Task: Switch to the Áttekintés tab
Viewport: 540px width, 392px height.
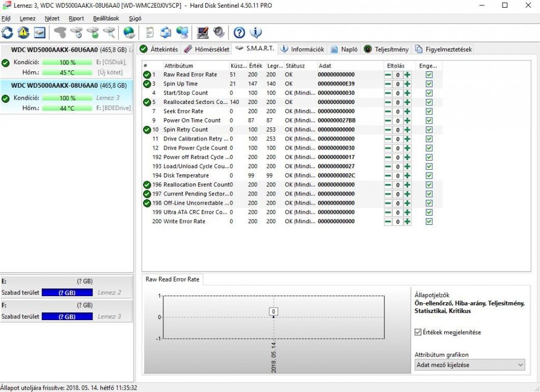Action: [159, 49]
